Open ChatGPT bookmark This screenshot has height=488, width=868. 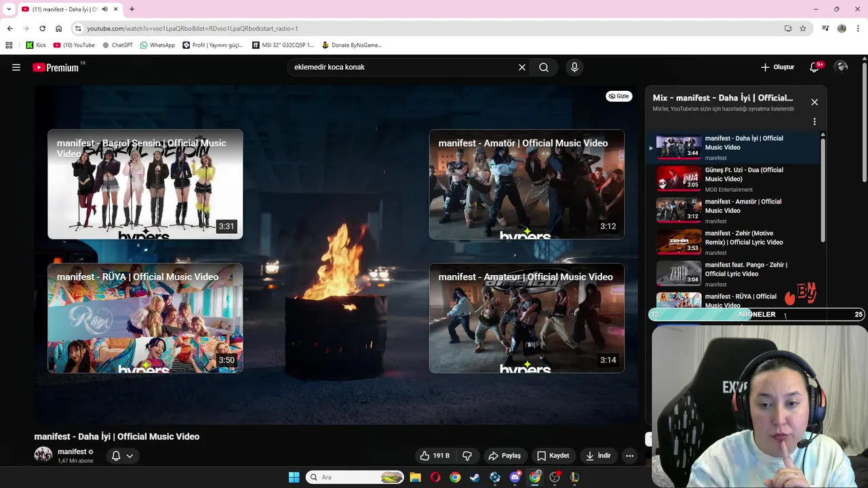(x=117, y=45)
